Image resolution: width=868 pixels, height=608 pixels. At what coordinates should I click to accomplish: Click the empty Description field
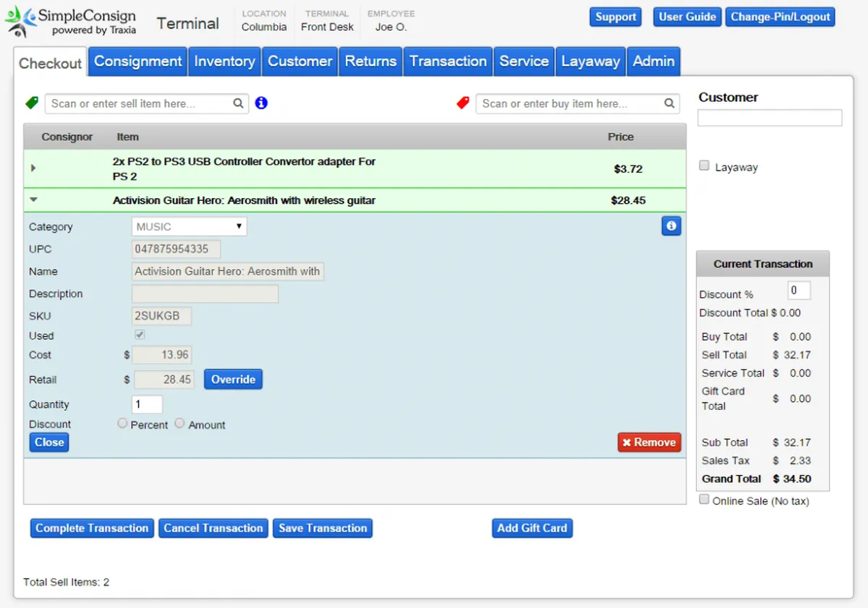205,294
